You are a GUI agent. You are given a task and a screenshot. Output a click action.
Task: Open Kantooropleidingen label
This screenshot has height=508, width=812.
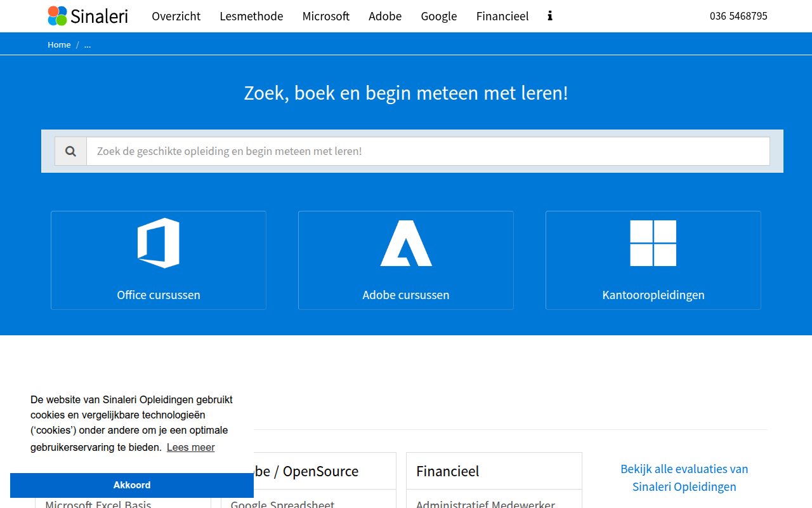pos(653,295)
